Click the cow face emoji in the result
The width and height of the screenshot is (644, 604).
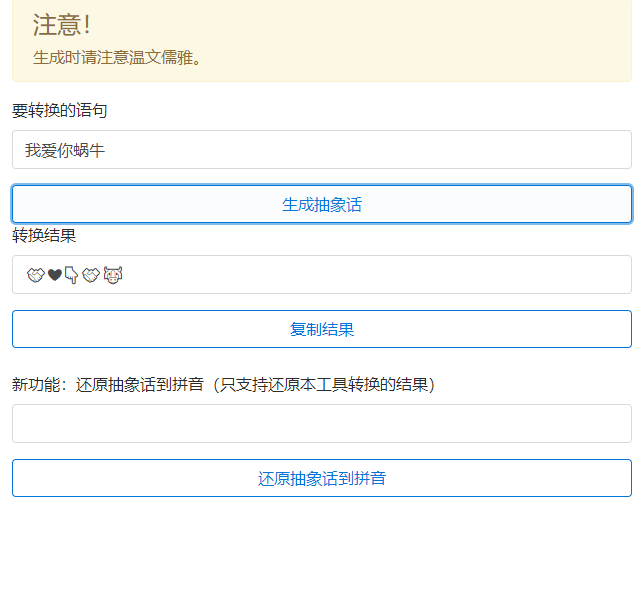[112, 275]
